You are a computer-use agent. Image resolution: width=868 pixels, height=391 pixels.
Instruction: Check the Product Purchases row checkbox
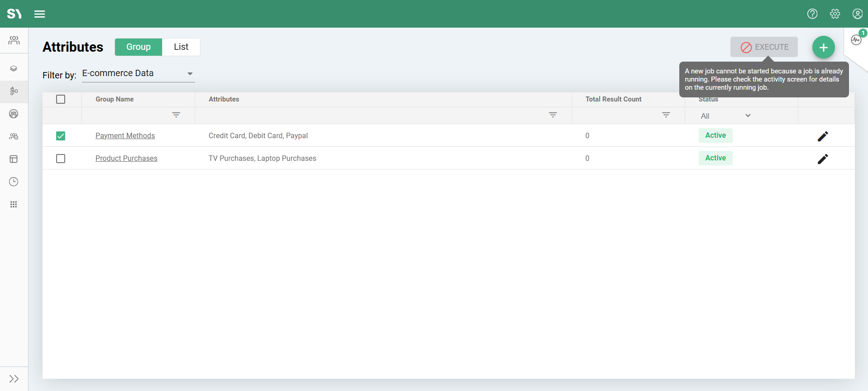[61, 159]
